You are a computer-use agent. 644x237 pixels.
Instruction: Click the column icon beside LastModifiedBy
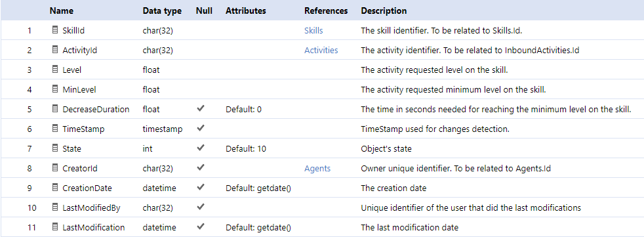click(x=55, y=207)
